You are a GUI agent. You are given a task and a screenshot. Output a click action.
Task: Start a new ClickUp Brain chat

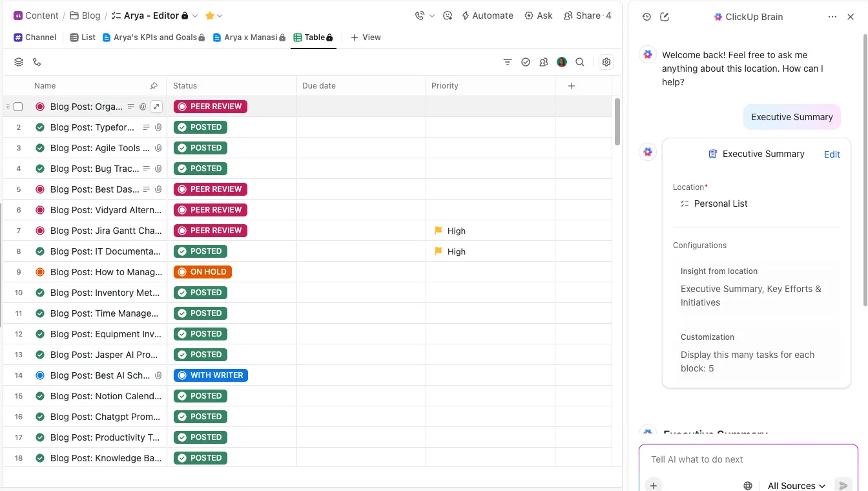click(x=665, y=17)
